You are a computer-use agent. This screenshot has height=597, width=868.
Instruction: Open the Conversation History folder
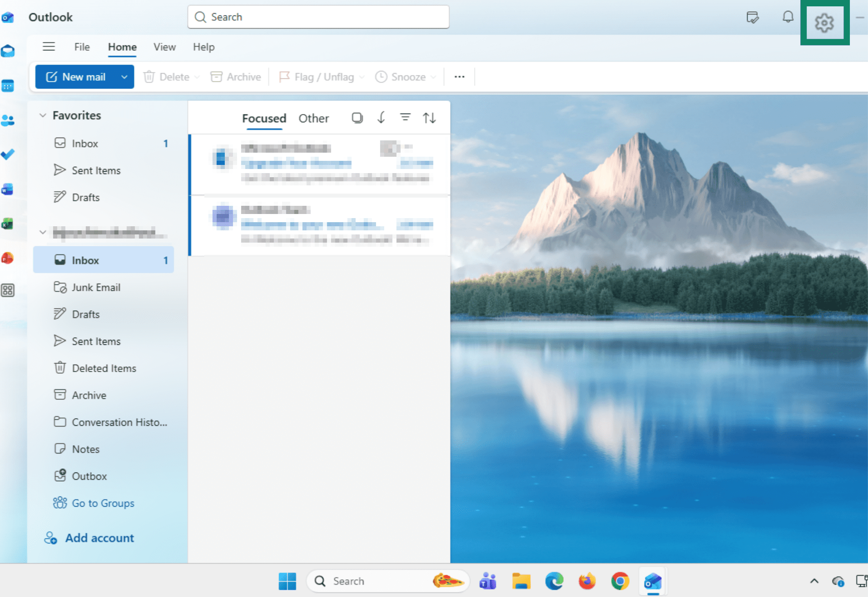point(104,422)
